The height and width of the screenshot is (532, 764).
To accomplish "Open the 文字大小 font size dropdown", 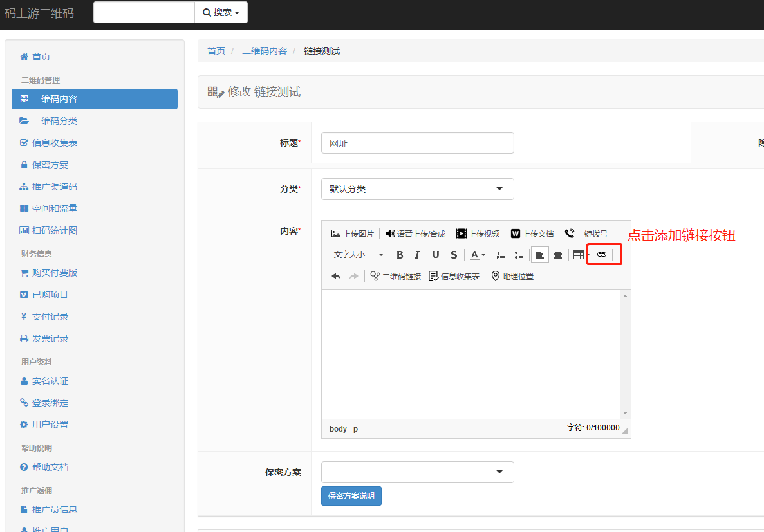I will (358, 255).
